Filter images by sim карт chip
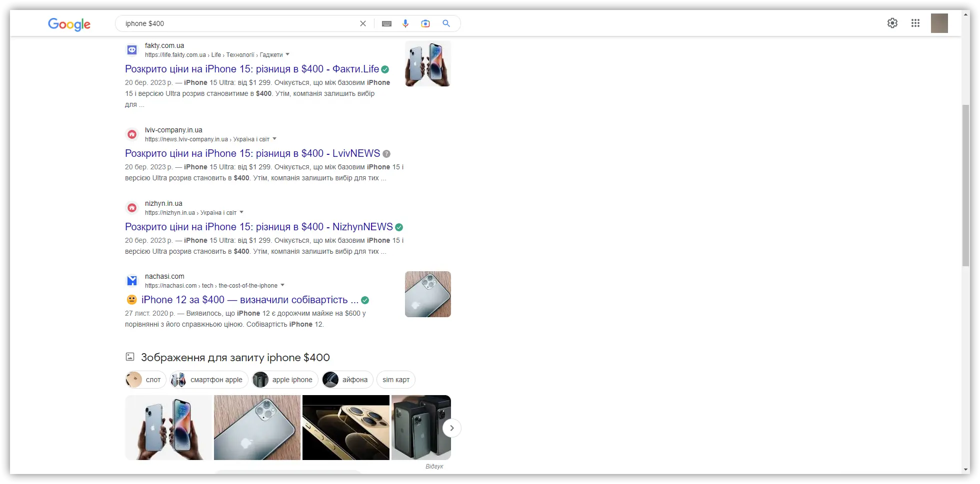980x484 pixels. point(396,380)
